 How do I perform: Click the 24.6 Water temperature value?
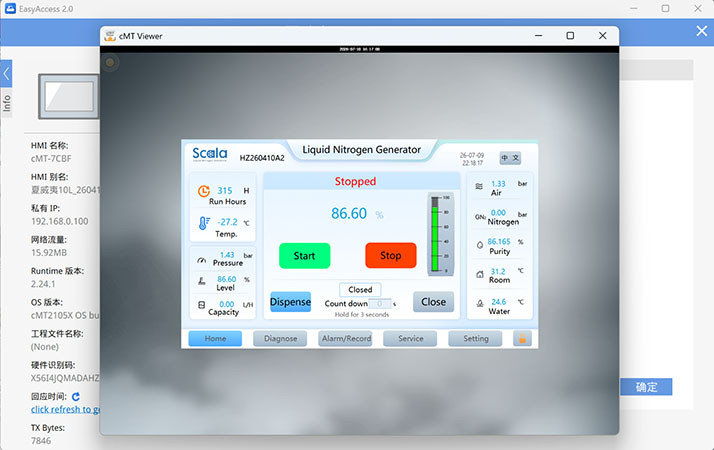click(x=499, y=302)
